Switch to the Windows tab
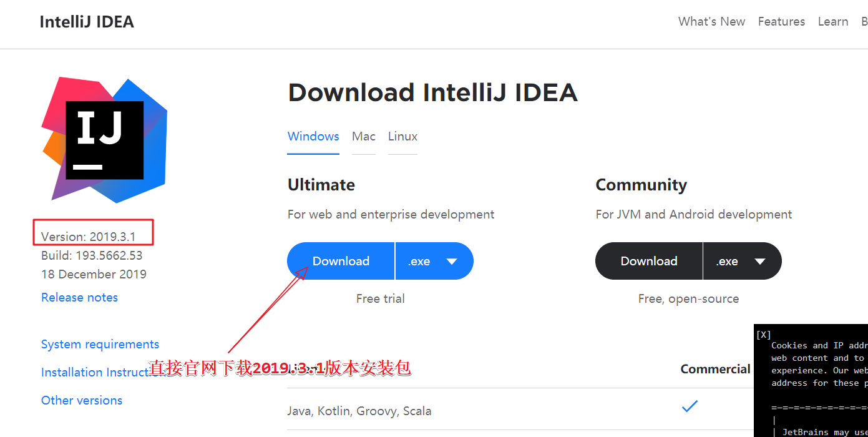868x437 pixels. (x=313, y=137)
